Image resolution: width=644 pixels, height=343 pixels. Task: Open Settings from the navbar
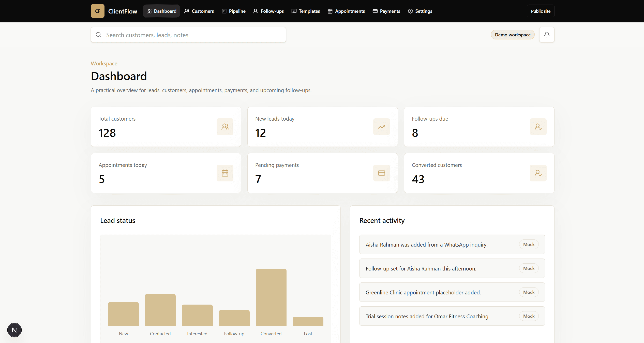pos(420,11)
